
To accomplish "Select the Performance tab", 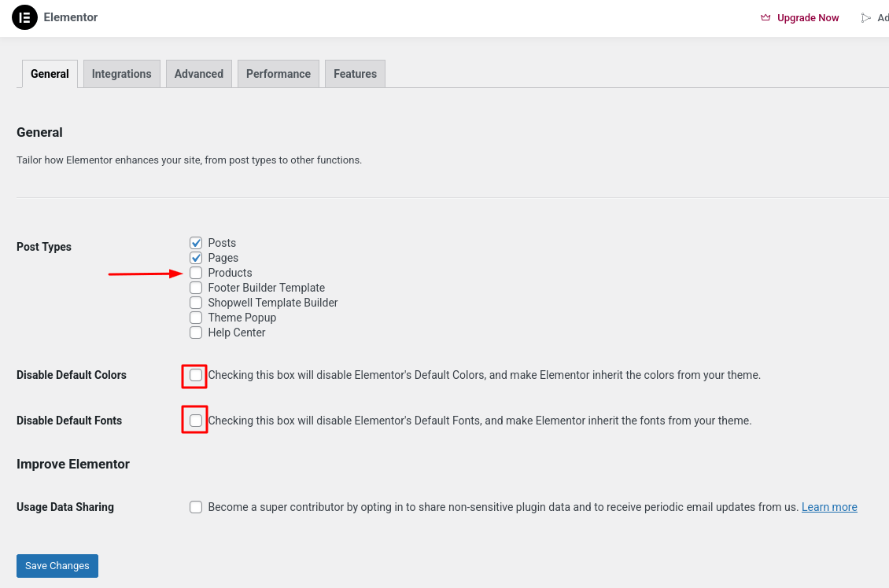I will pyautogui.click(x=279, y=74).
